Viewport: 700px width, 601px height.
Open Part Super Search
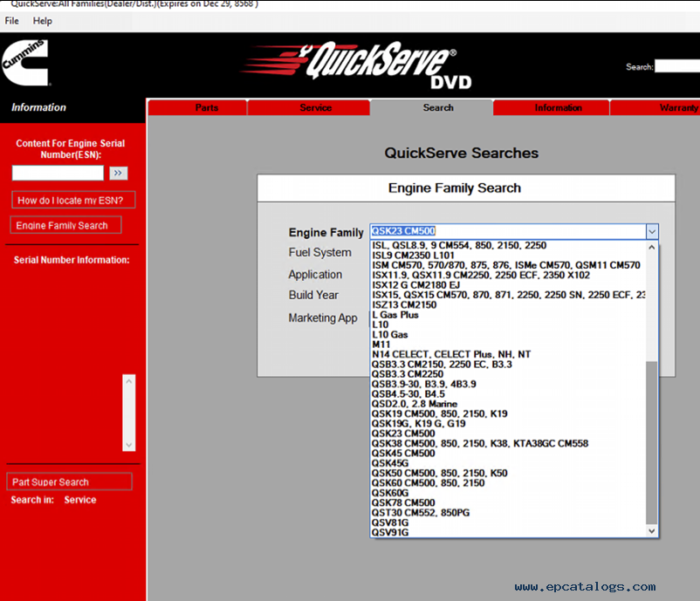70,482
